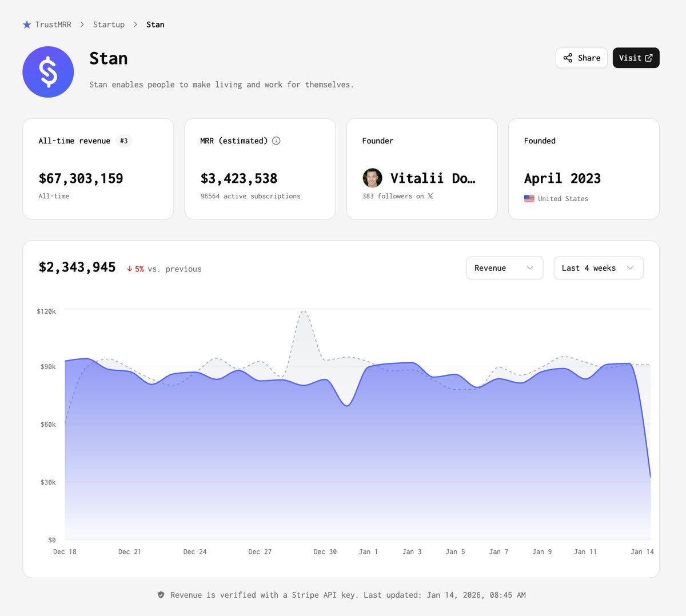Click the $67,303,159 all-time revenue value

coord(81,178)
